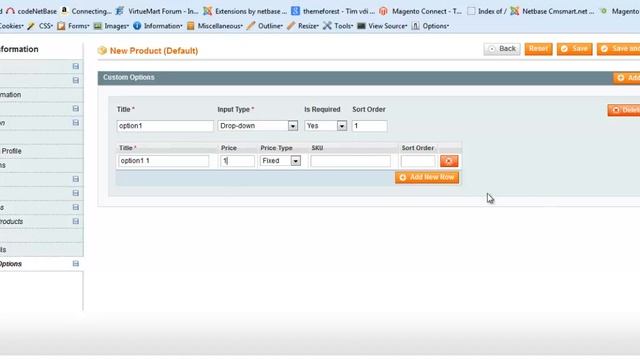Viewport: 640px width, 360px height.
Task: Open the Images toolbar menu
Action: coord(111,26)
